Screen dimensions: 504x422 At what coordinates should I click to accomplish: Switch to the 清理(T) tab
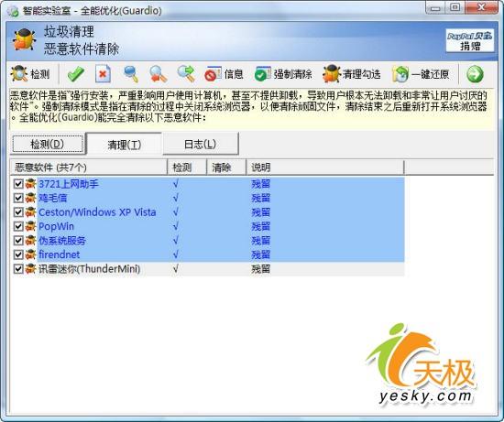[x=124, y=145]
